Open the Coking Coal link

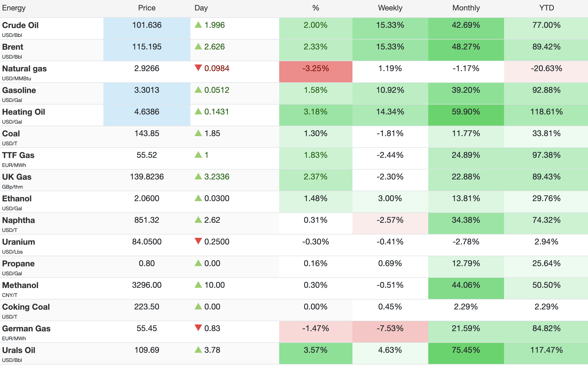click(x=26, y=307)
